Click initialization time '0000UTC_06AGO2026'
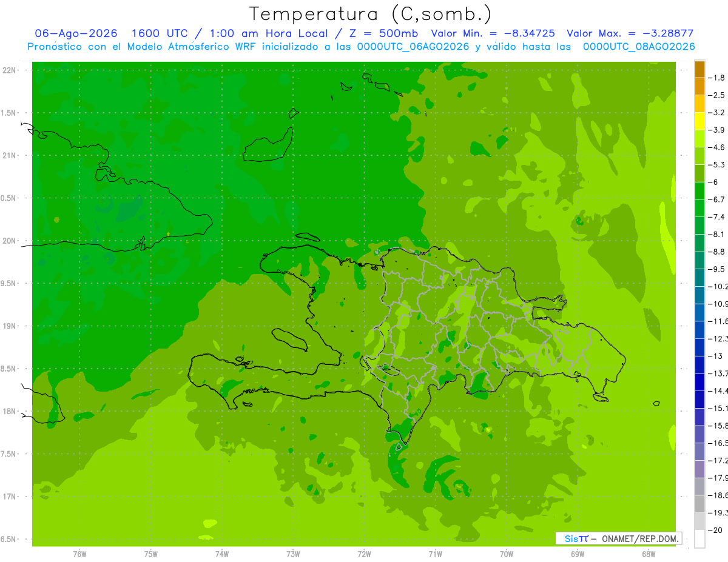The width and height of the screenshot is (728, 562). coord(413,47)
